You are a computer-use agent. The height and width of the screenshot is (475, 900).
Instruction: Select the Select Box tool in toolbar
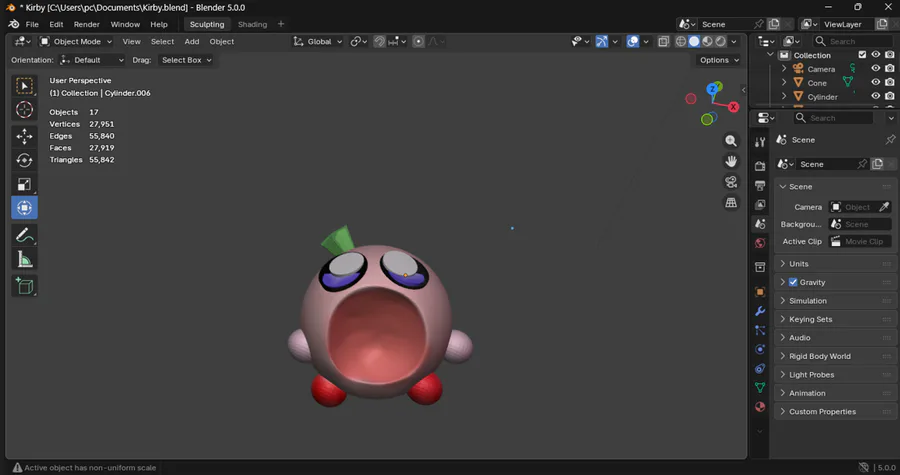coord(24,86)
